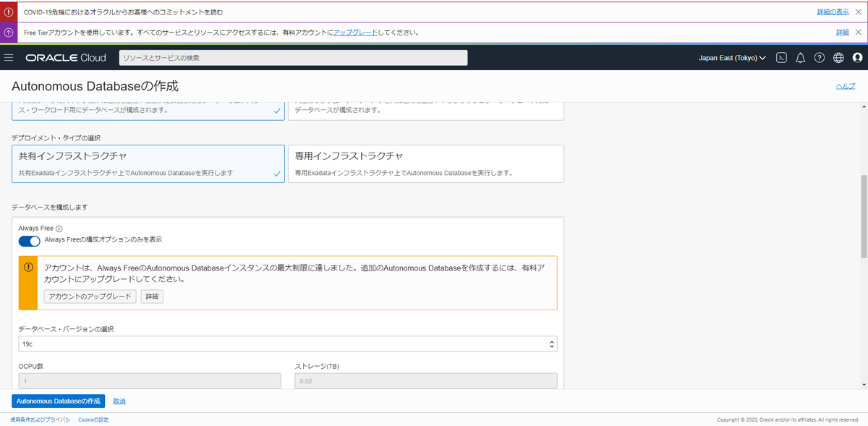This screenshot has height=426, width=868.
Task: Click the データベースを構成します heading
Action: (50, 207)
